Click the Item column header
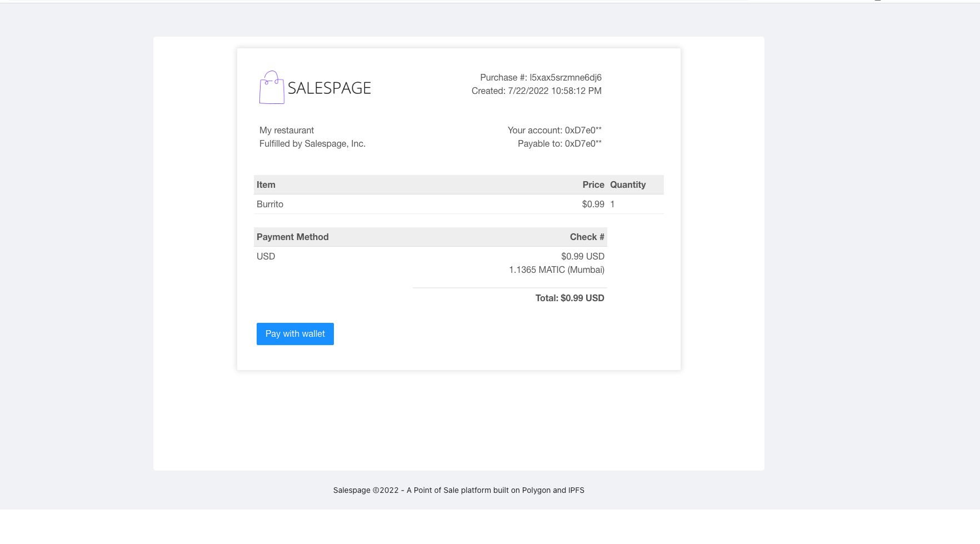 tap(266, 185)
